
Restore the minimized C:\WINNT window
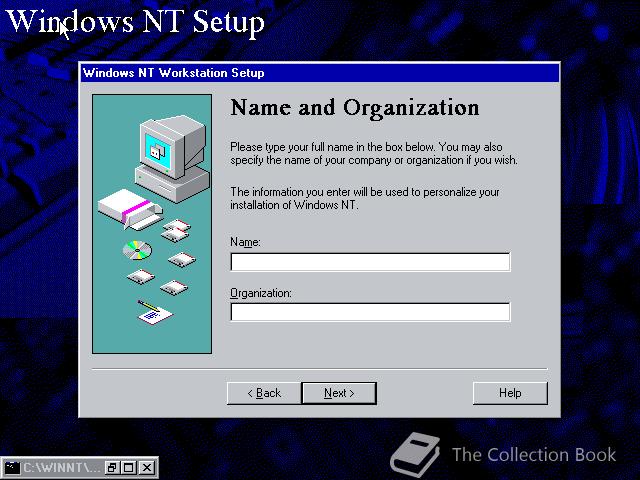(x=111, y=467)
